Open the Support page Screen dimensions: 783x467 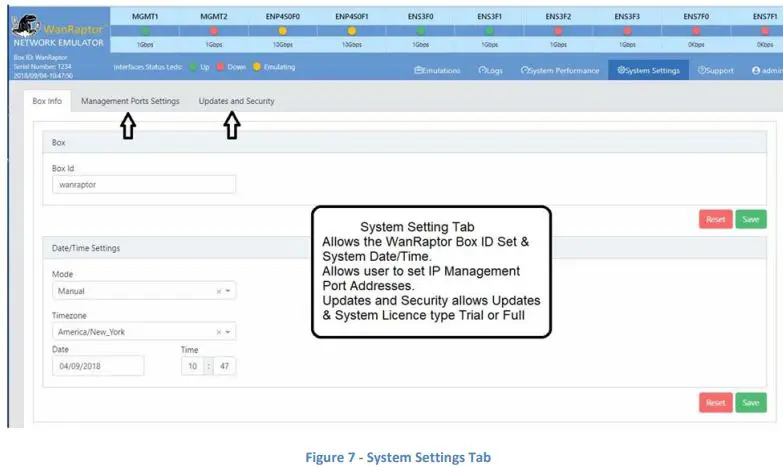(716, 70)
